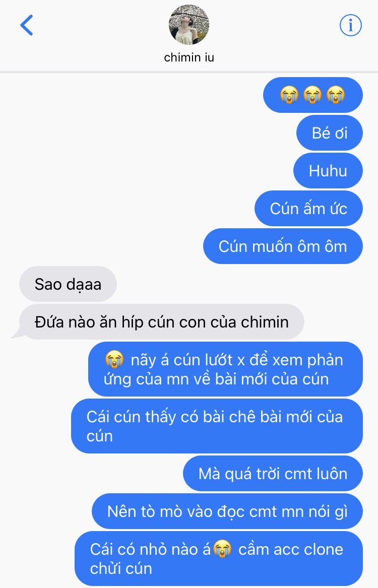Tap the 'Cún muốn ôm ôm' message
This screenshot has height=588, width=378.
(x=283, y=246)
